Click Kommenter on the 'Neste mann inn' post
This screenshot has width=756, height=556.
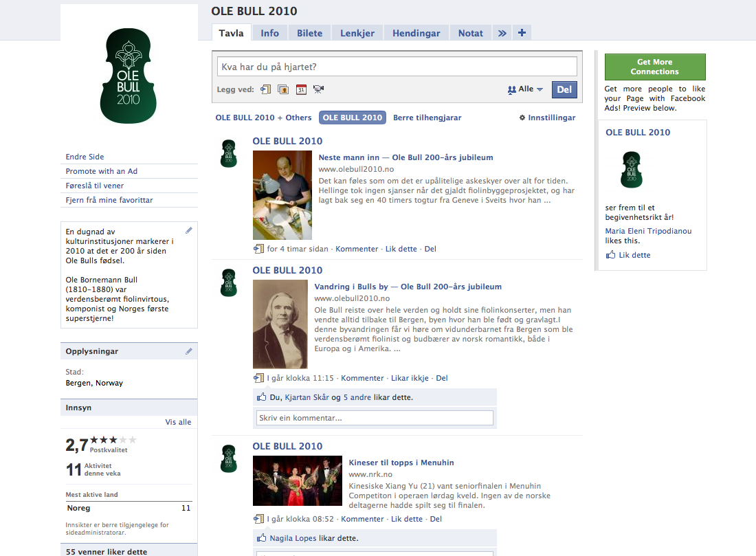point(357,249)
